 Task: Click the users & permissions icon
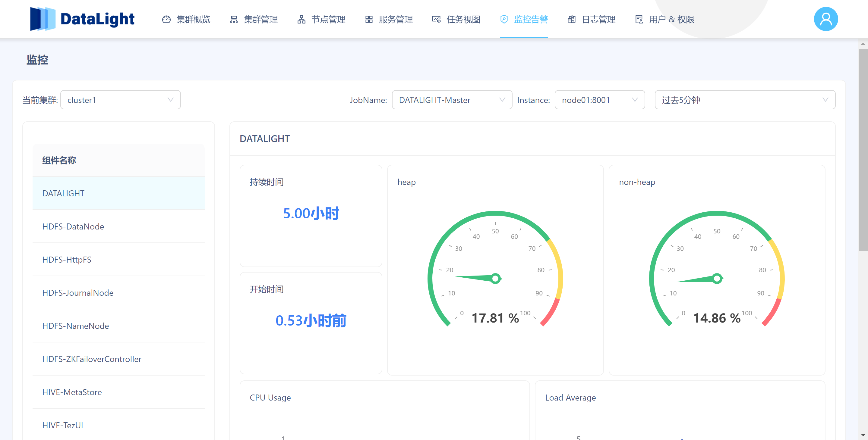639,20
